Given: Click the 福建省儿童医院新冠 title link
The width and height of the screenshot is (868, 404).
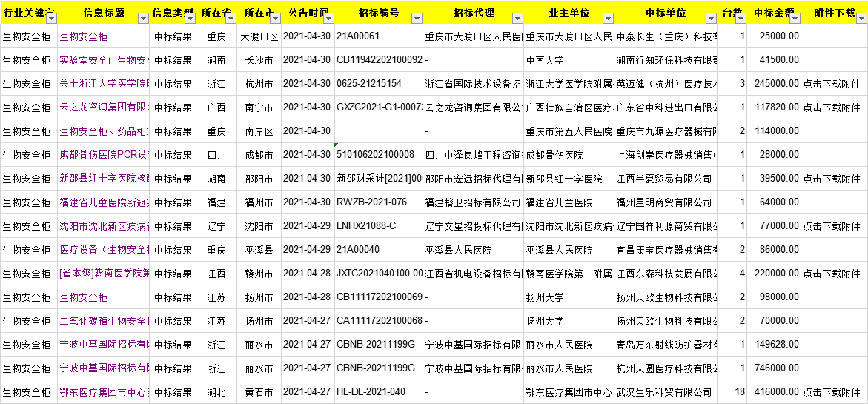Looking at the screenshot, I should pos(104,202).
